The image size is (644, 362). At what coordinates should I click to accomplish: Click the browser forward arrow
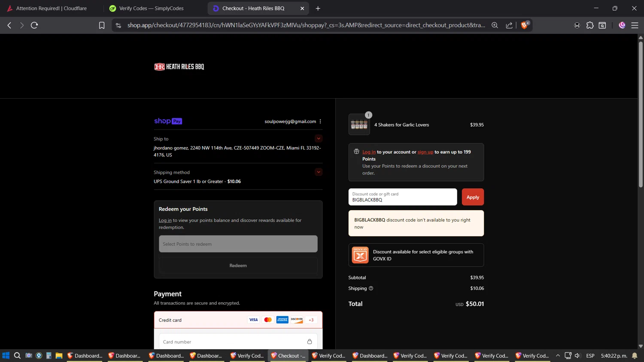pos(21,25)
